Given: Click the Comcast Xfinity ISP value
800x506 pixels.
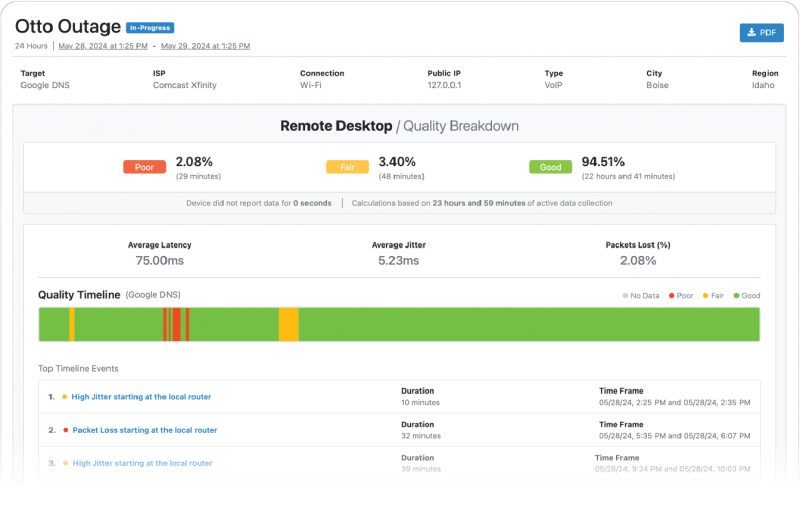Looking at the screenshot, I should click(x=185, y=85).
